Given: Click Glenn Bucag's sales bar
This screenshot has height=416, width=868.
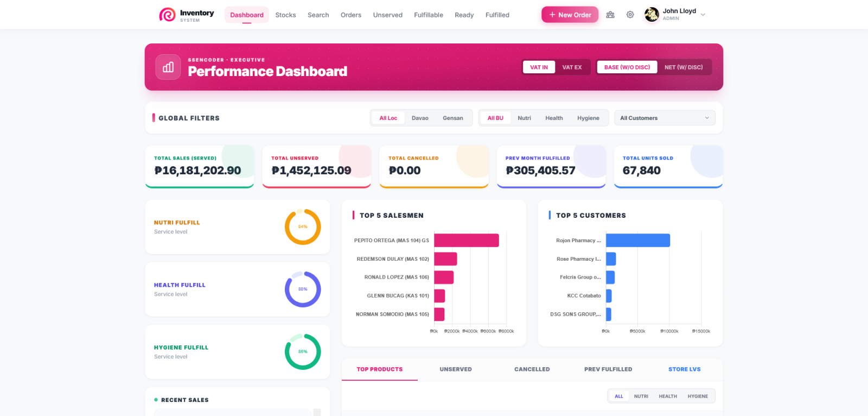Looking at the screenshot, I should (x=439, y=296).
